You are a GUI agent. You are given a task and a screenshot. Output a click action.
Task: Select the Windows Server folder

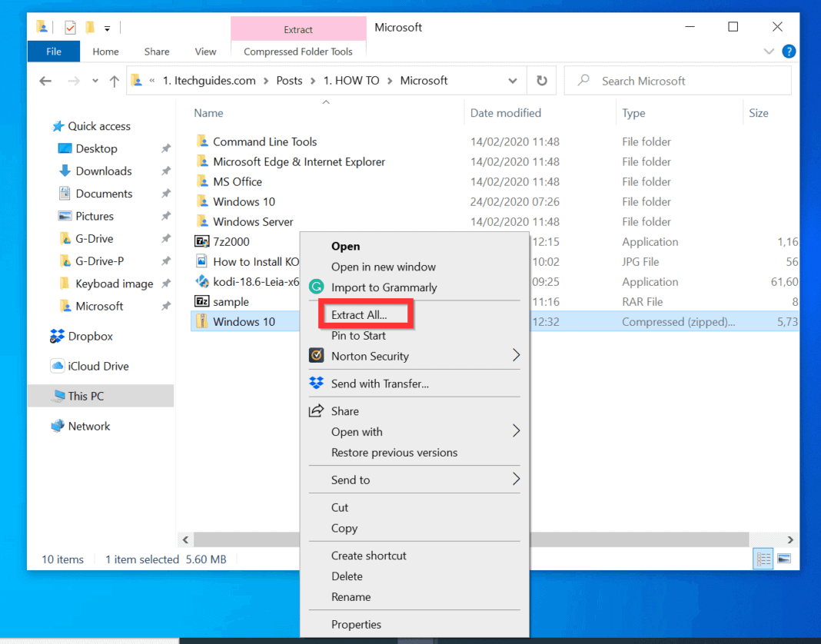tap(253, 221)
